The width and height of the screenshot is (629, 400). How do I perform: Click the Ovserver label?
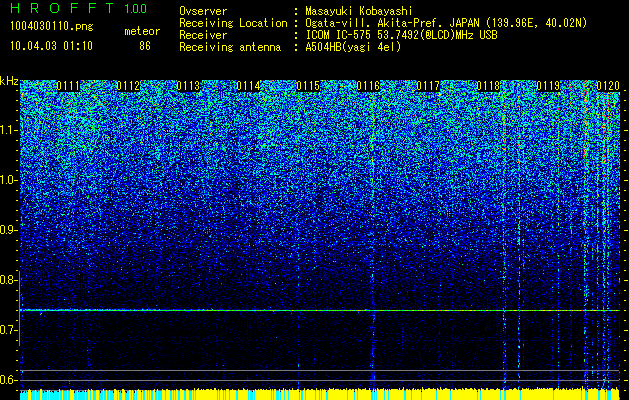point(203,11)
